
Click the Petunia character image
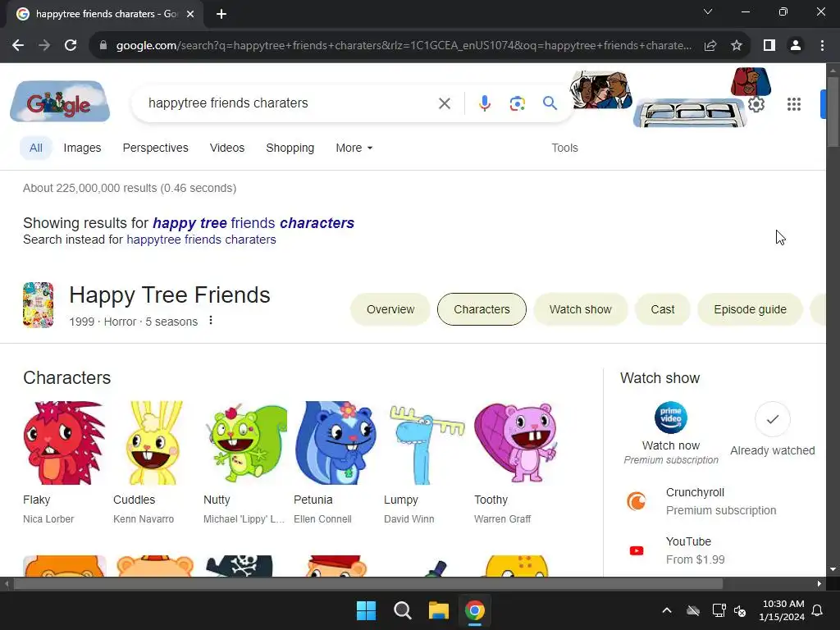(x=336, y=443)
